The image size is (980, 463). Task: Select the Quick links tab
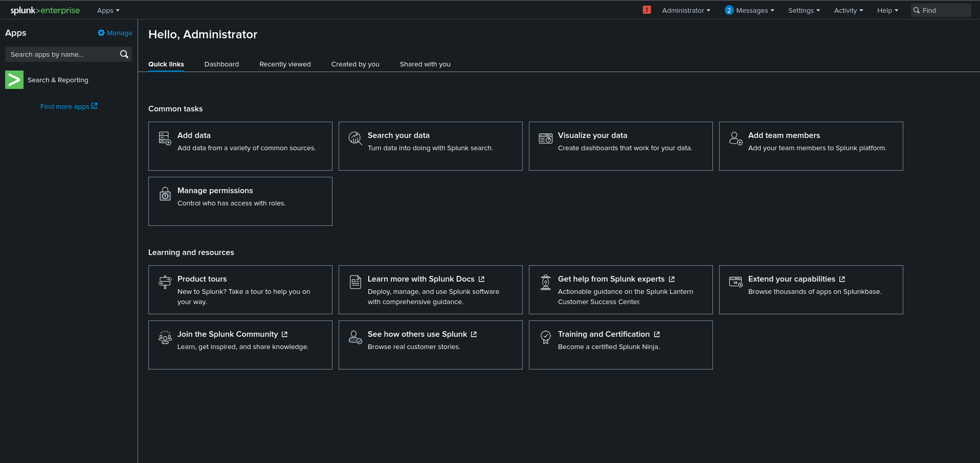166,64
